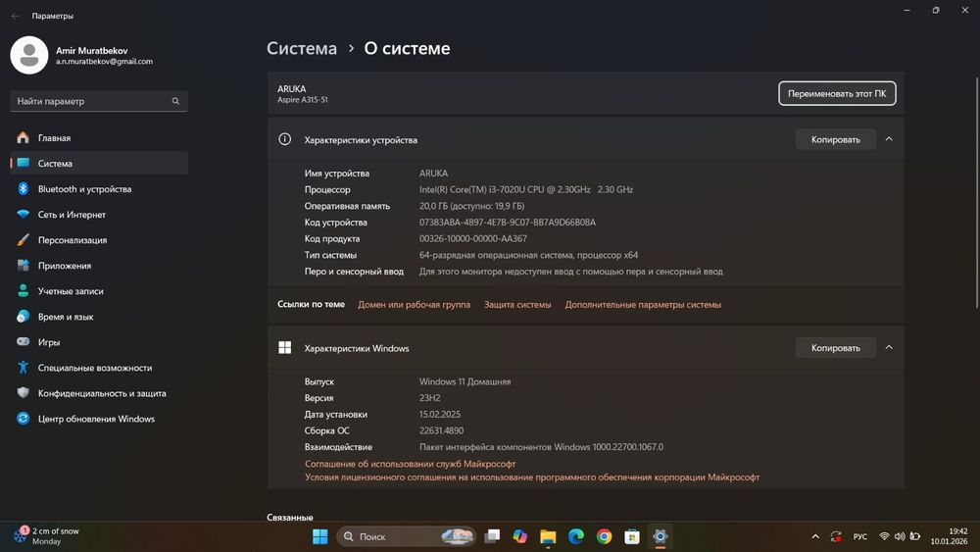This screenshot has width=980, height=552.
Task: Click the Учетные записи person icon
Action: pyautogui.click(x=24, y=290)
